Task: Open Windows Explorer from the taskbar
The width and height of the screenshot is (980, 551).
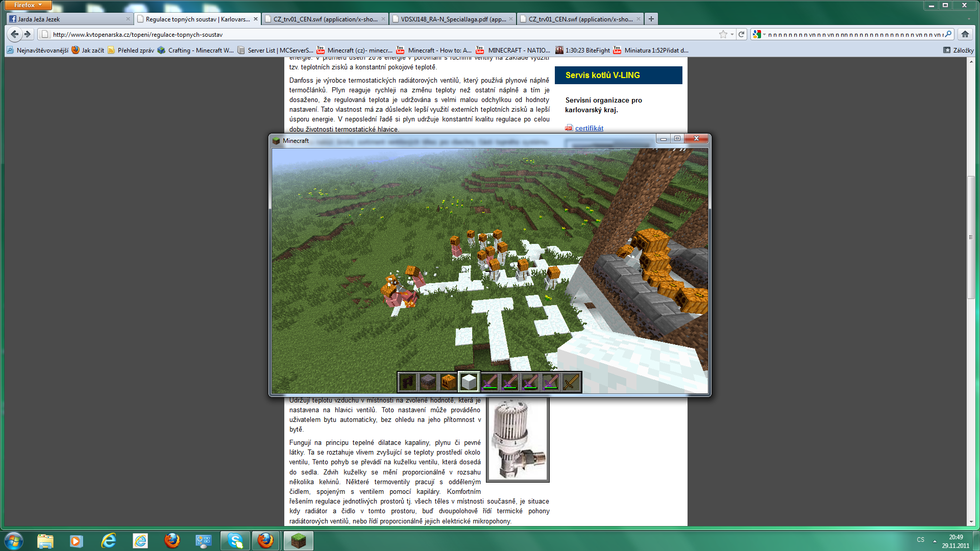Action: click(45, 541)
